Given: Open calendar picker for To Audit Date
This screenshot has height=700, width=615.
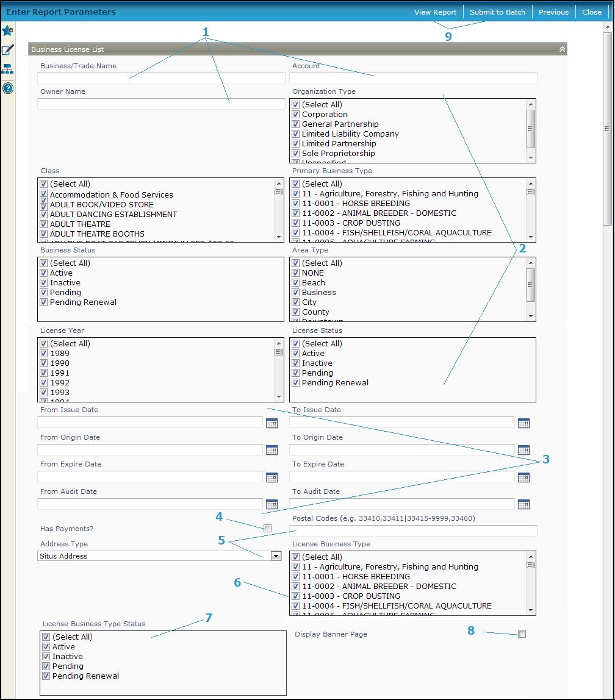Looking at the screenshot, I should (523, 504).
